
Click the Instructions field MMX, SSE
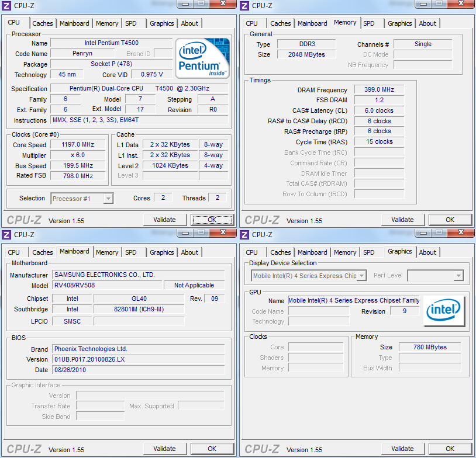[x=139, y=120]
